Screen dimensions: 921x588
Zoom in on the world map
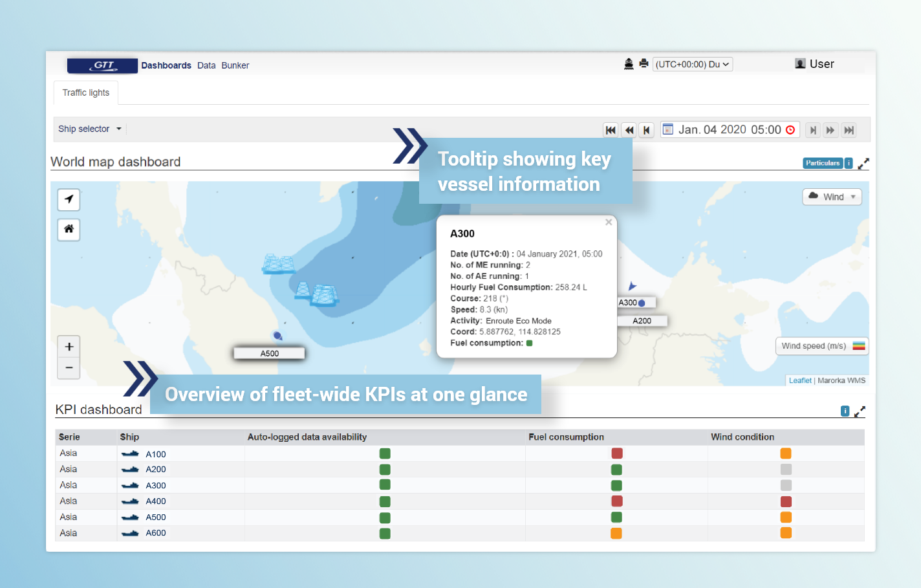[69, 347]
